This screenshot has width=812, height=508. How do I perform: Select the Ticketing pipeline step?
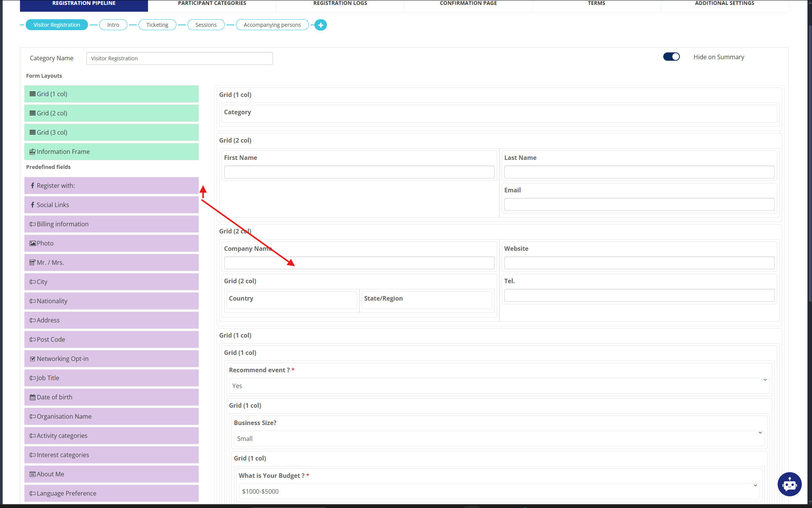pyautogui.click(x=157, y=25)
